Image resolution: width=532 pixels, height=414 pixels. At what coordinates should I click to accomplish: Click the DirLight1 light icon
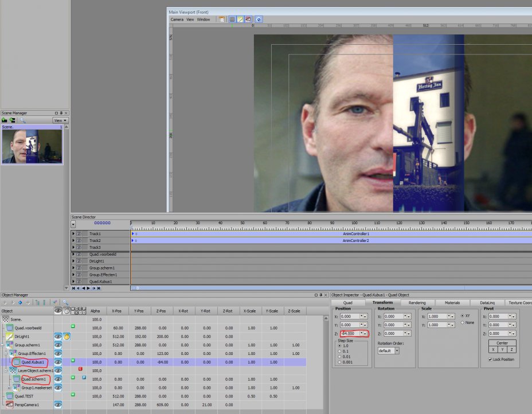9,337
